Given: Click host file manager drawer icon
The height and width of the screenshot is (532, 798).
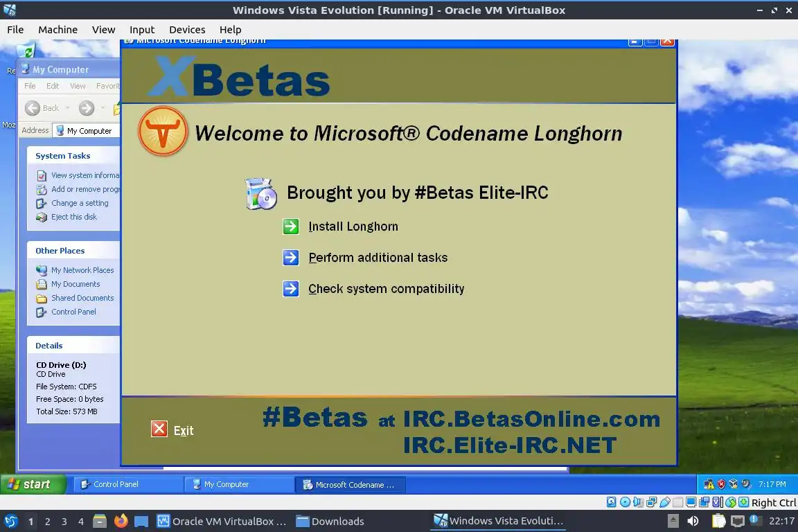Looking at the screenshot, I should pos(100,521).
